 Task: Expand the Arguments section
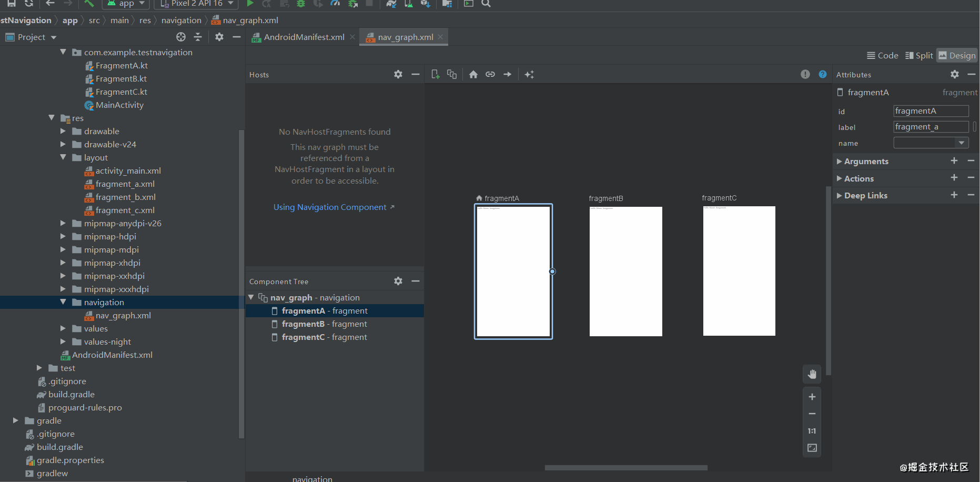click(840, 161)
